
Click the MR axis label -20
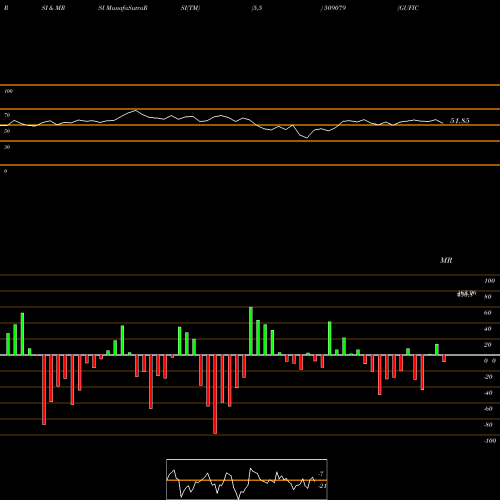pos(488,377)
